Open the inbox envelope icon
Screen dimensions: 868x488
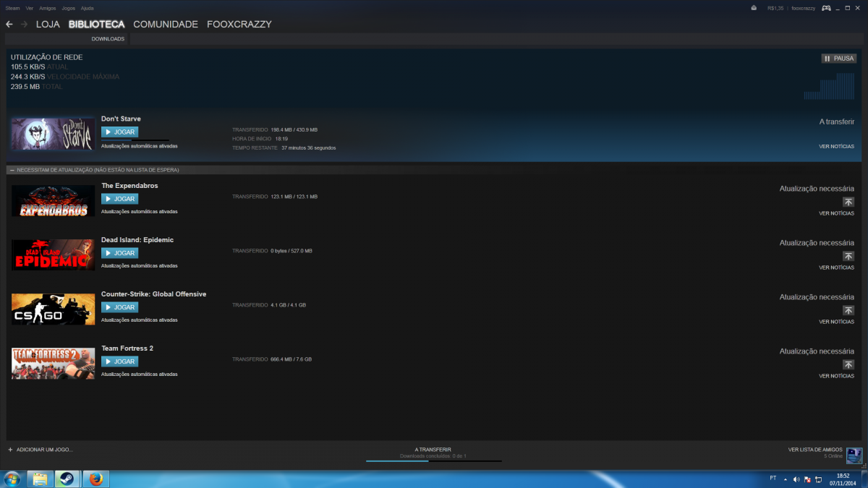point(753,8)
